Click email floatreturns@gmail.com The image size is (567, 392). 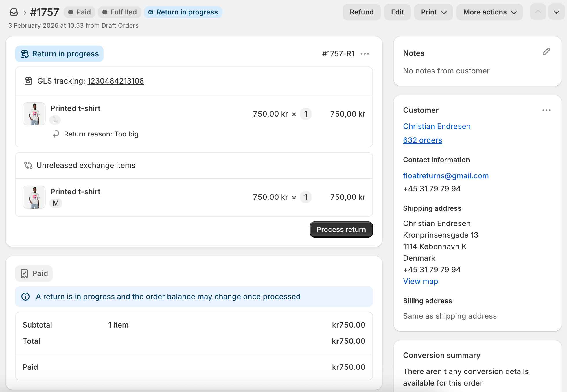pos(446,176)
